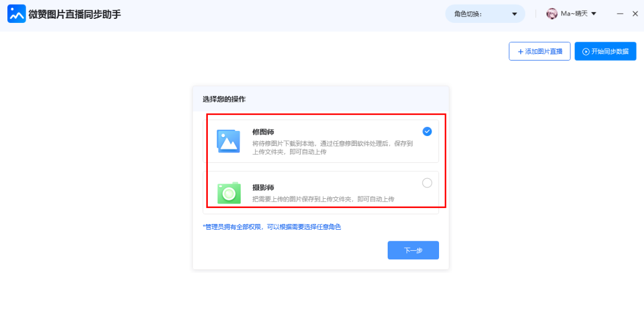
Task: Minimize the application window
Action: [x=620, y=14]
